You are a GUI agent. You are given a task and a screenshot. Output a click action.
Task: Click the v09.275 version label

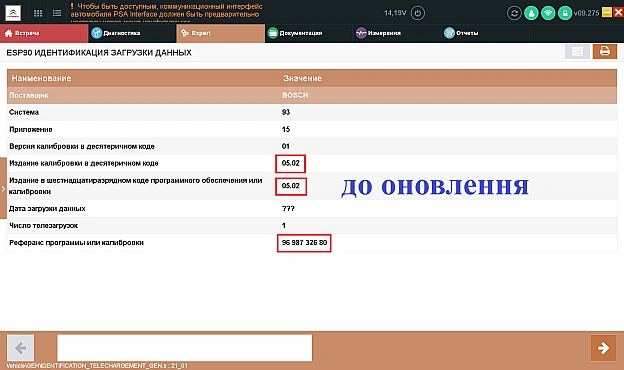tap(586, 13)
